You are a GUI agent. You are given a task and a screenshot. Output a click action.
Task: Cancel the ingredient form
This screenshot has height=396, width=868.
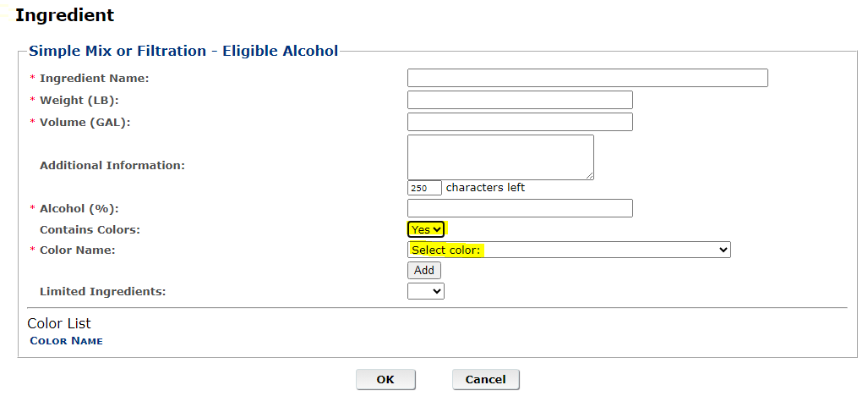(485, 379)
